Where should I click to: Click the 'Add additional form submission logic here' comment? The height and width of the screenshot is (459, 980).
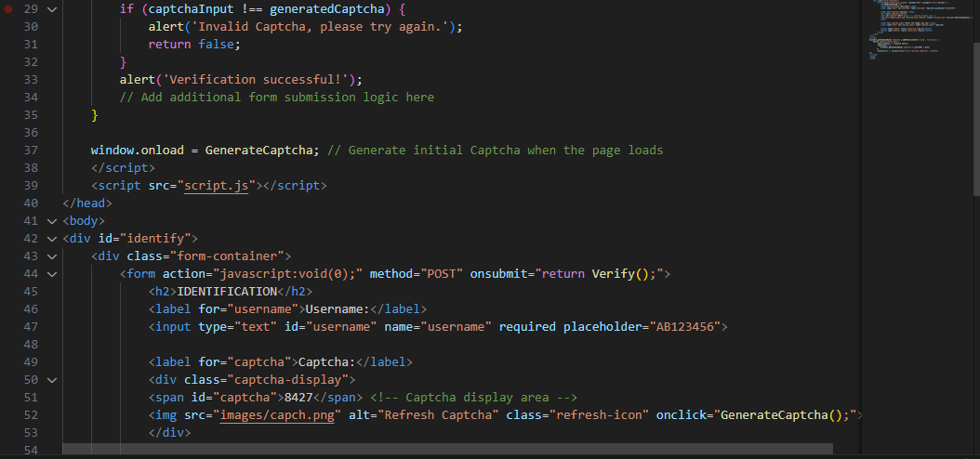[x=277, y=98]
